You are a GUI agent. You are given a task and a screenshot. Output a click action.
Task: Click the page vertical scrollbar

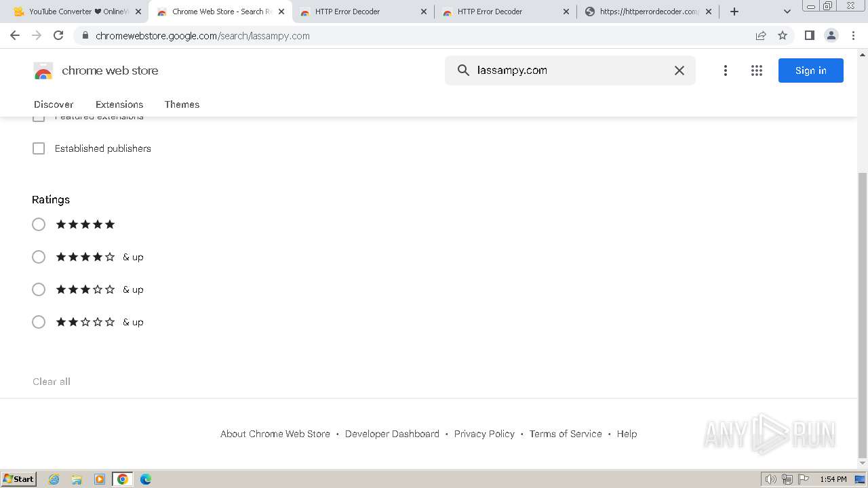tap(863, 315)
